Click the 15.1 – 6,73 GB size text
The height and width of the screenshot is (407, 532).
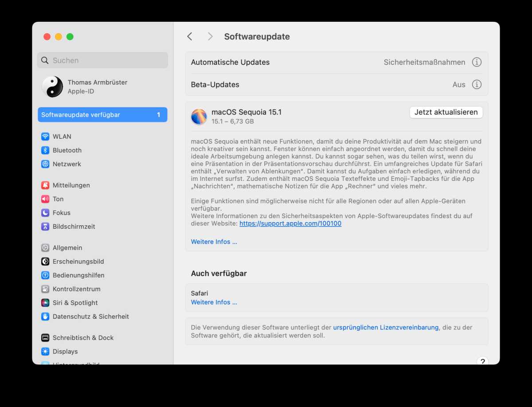tap(233, 121)
